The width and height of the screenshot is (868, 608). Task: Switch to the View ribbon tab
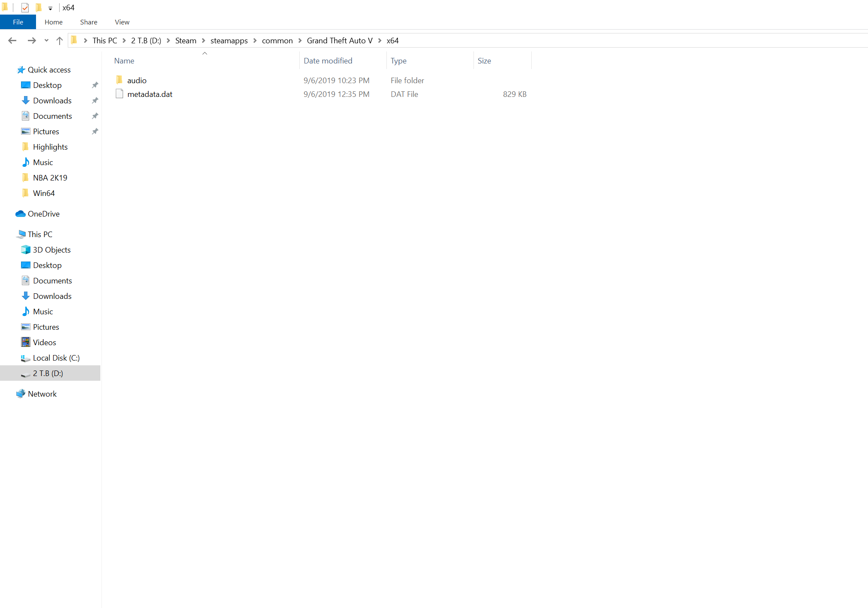click(122, 22)
